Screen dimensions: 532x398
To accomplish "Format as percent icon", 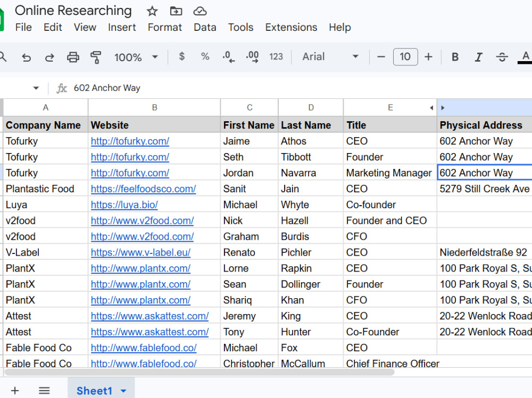I will tap(205, 56).
